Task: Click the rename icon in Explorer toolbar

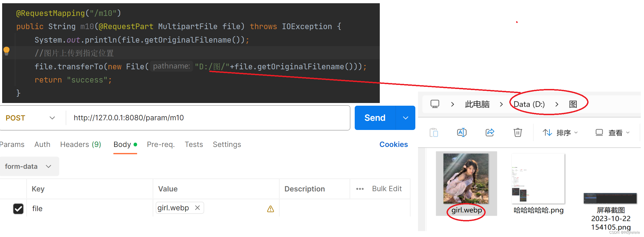Action: [462, 132]
